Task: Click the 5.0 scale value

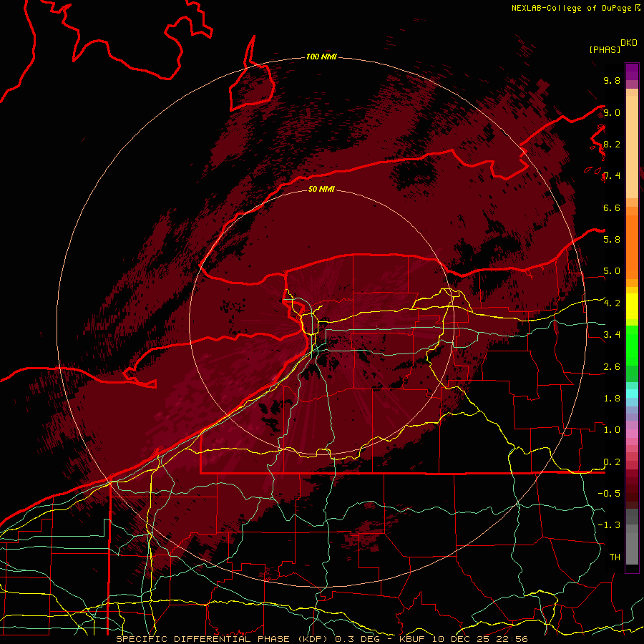Action: click(612, 271)
